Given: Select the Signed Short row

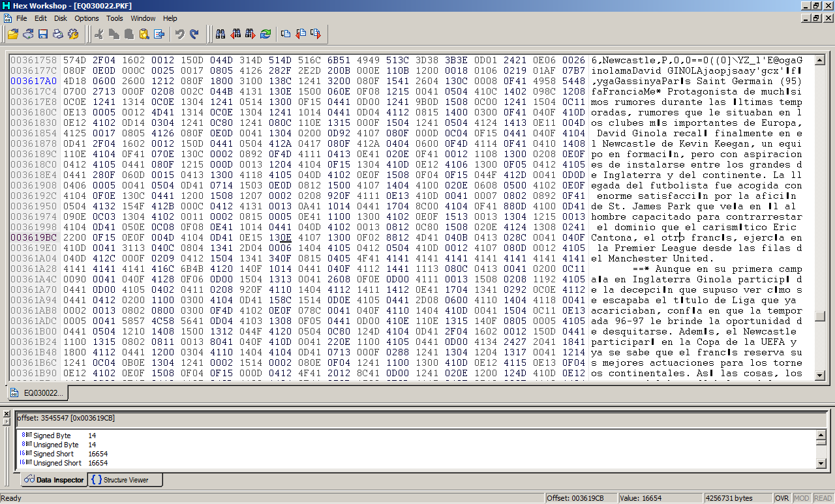Looking at the screenshot, I should coord(417,454).
